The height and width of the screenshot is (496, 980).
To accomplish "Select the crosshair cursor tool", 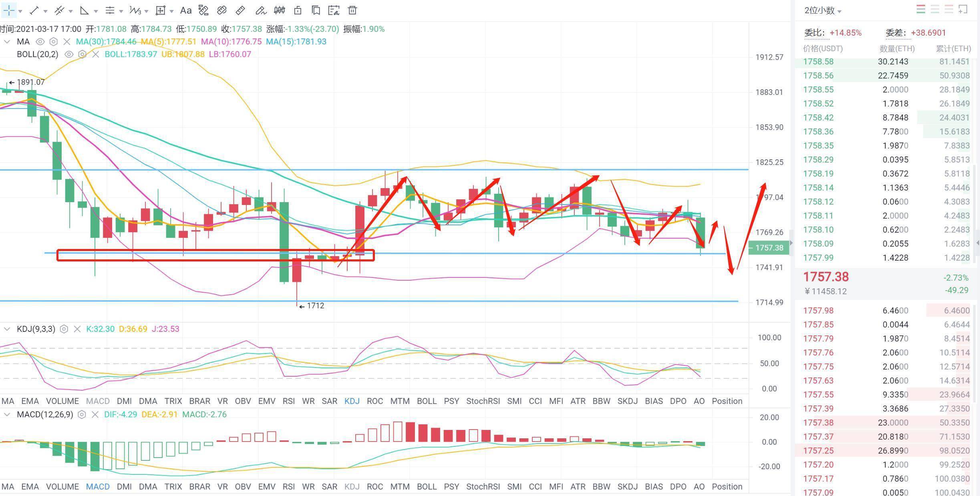I will tap(9, 10).
